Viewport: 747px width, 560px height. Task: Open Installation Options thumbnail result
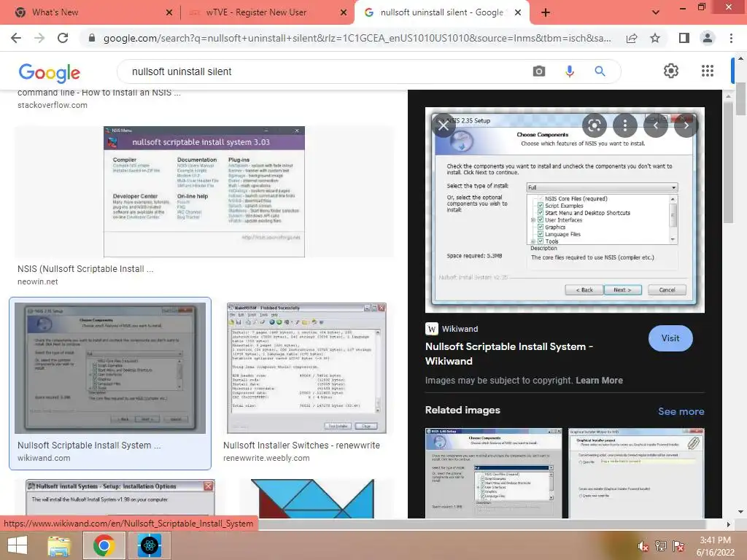pos(120,498)
